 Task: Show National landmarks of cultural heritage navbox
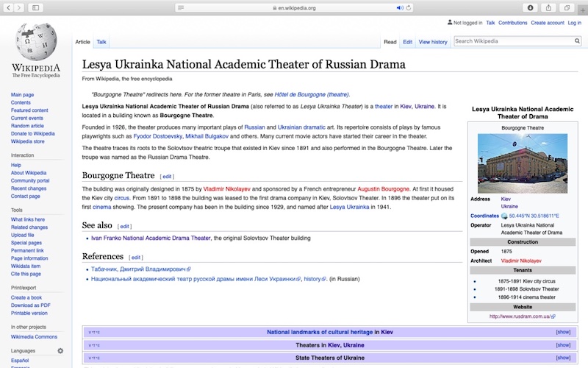point(563,332)
